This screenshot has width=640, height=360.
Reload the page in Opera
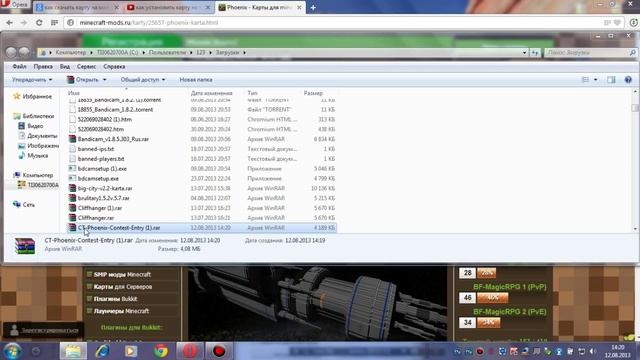[39, 22]
